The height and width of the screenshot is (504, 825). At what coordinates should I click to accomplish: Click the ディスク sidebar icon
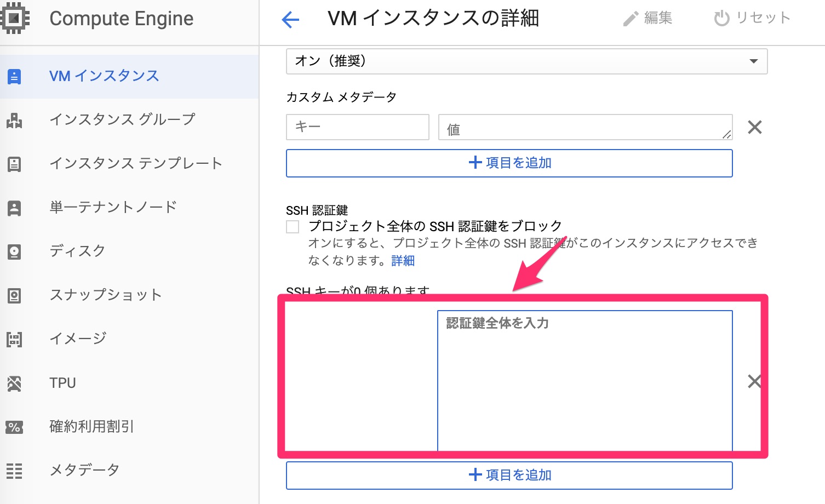pyautogui.click(x=14, y=251)
